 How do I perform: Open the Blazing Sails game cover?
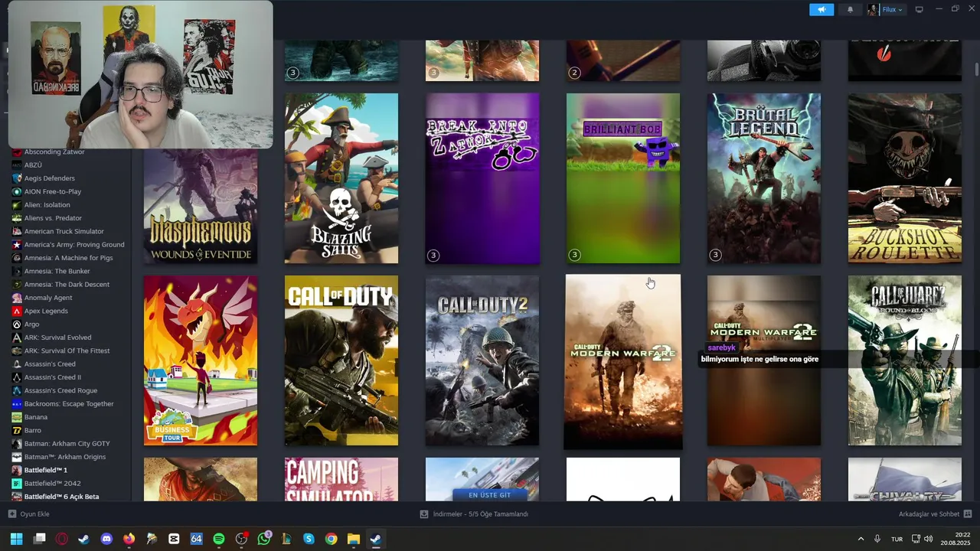pos(341,178)
